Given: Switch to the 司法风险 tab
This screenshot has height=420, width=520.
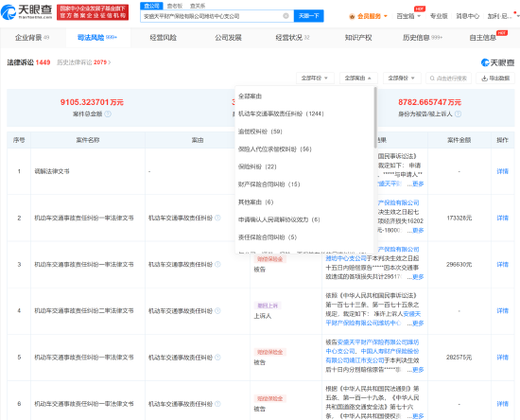Looking at the screenshot, I should click(x=97, y=38).
